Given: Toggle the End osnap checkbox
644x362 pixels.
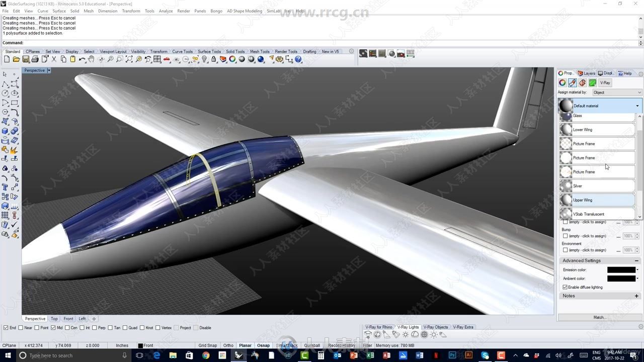Looking at the screenshot, I should pyautogui.click(x=6, y=328).
